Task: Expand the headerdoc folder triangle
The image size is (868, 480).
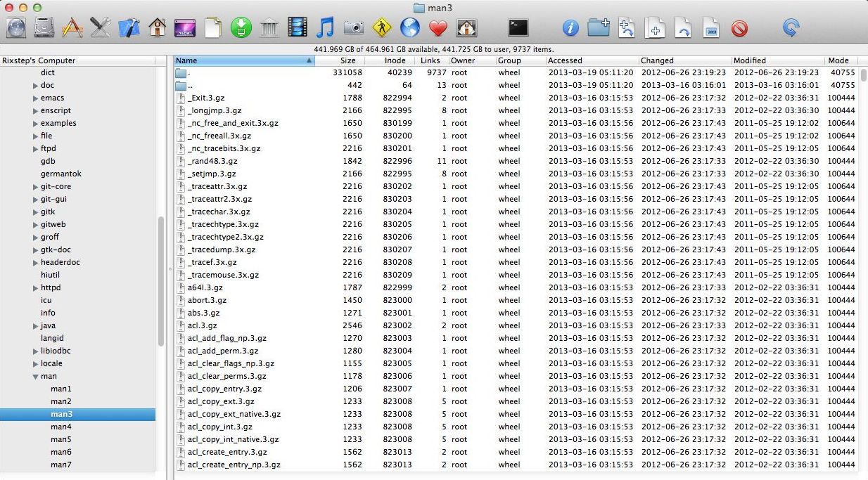Action: click(35, 263)
